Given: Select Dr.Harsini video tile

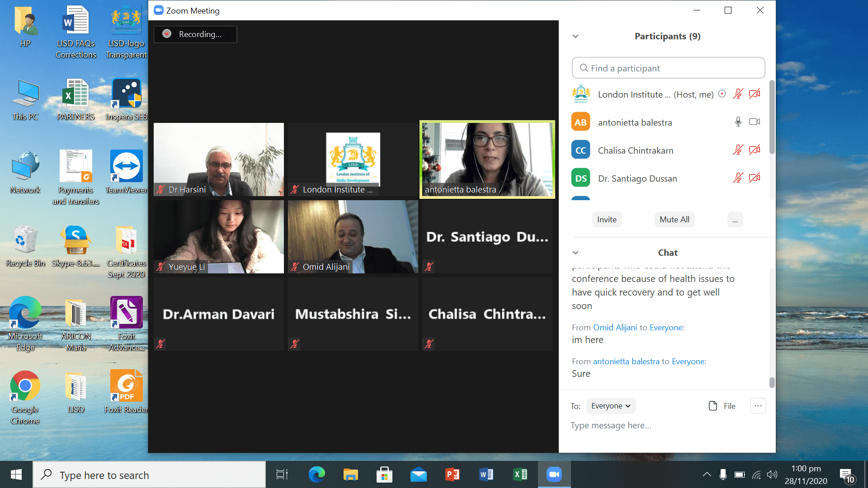Looking at the screenshot, I should 219,160.
